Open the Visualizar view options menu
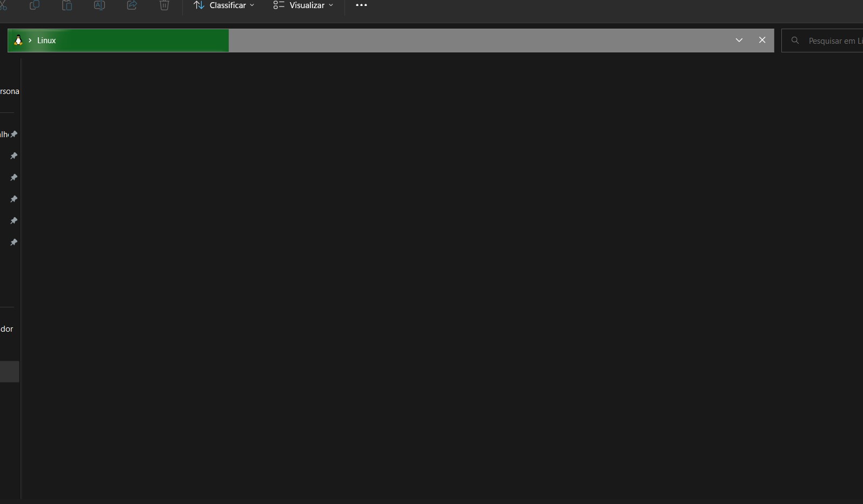Viewport: 863px width, 504px height. click(x=303, y=5)
